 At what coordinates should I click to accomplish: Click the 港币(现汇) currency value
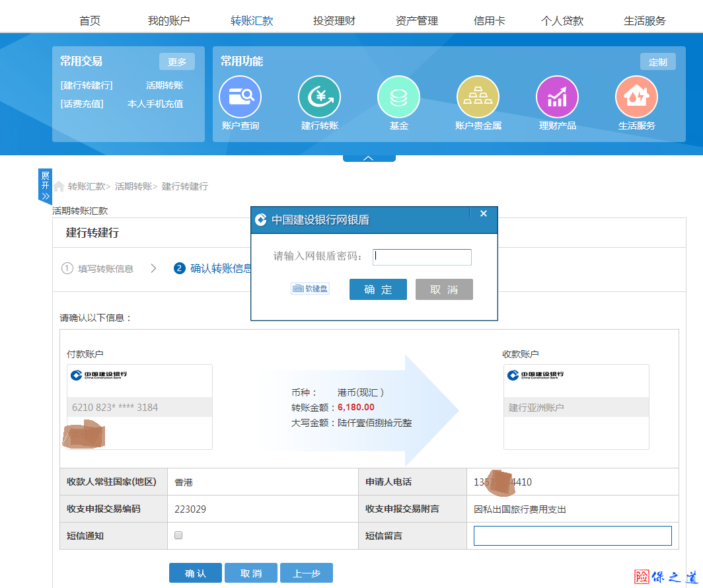point(361,392)
